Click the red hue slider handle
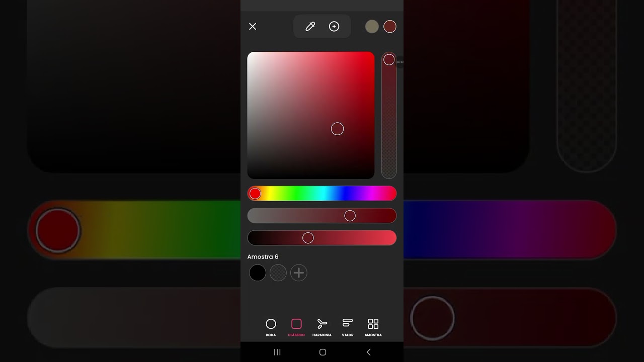Viewport: 644px width, 362px height. [x=255, y=194]
